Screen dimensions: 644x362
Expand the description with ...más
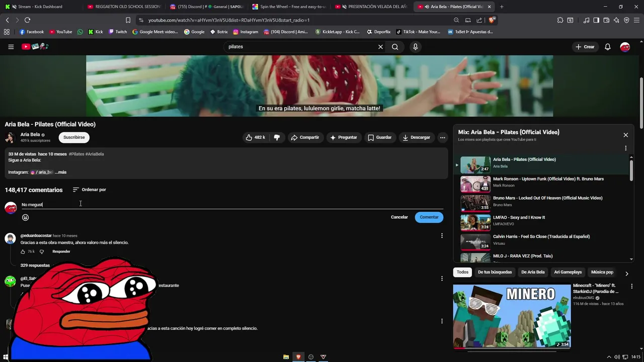click(x=60, y=172)
